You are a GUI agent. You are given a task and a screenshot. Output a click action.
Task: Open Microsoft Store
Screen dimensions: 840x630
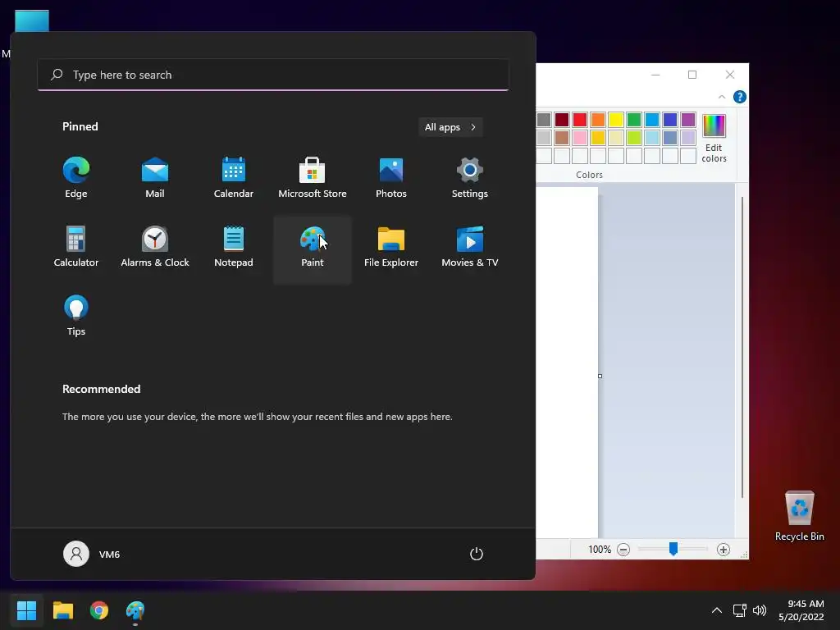[x=313, y=178]
